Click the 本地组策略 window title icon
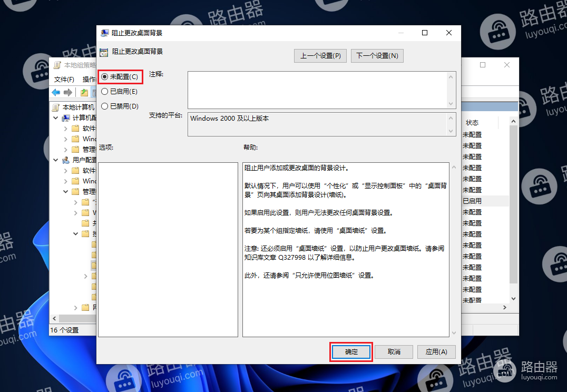The height and width of the screenshot is (392, 567). pos(57,65)
